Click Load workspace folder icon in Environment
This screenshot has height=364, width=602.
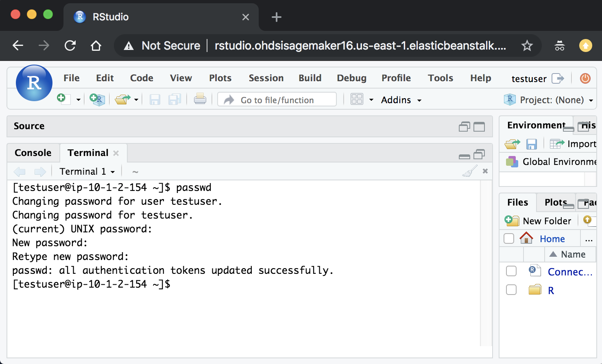(x=513, y=144)
